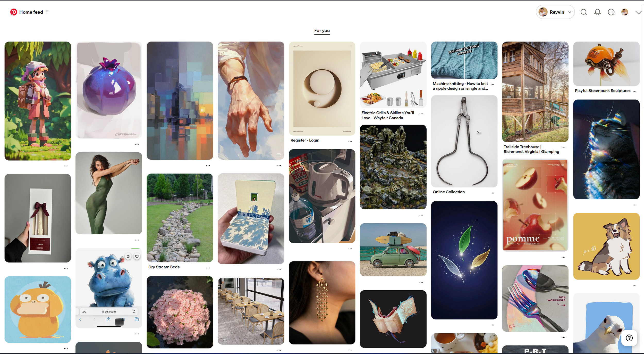
Task: Select the For you tab
Action: [x=322, y=30]
